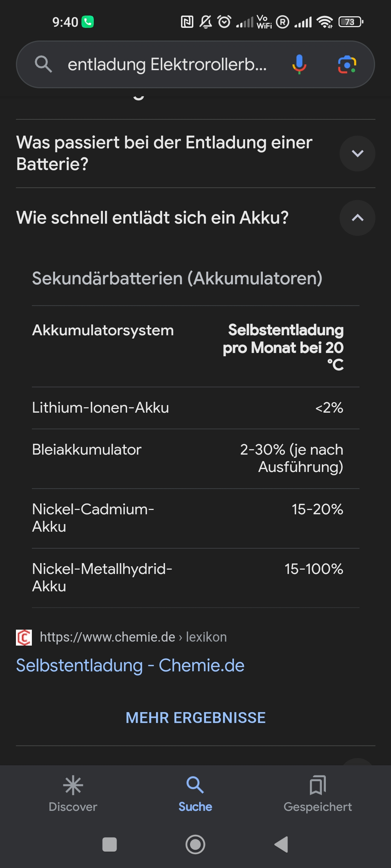
Task: Open Google Lens camera search
Action: 347,64
